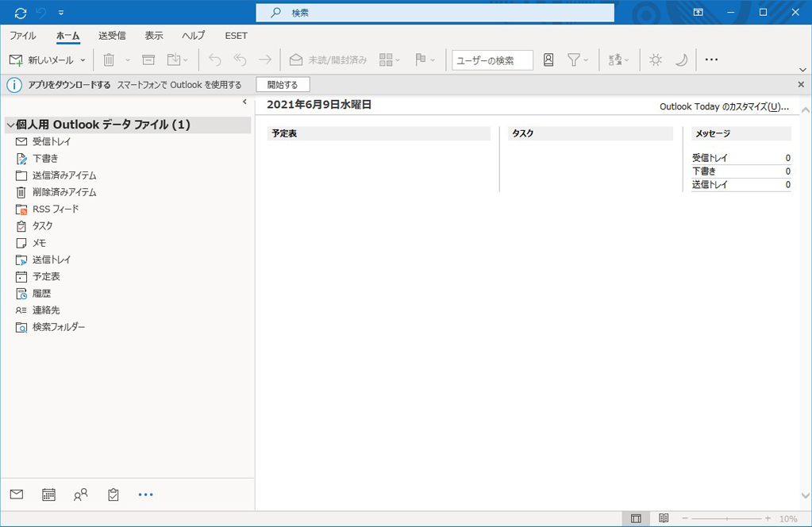Click the 新しいメール button
Viewport: 812px width, 527px height.
(x=41, y=60)
